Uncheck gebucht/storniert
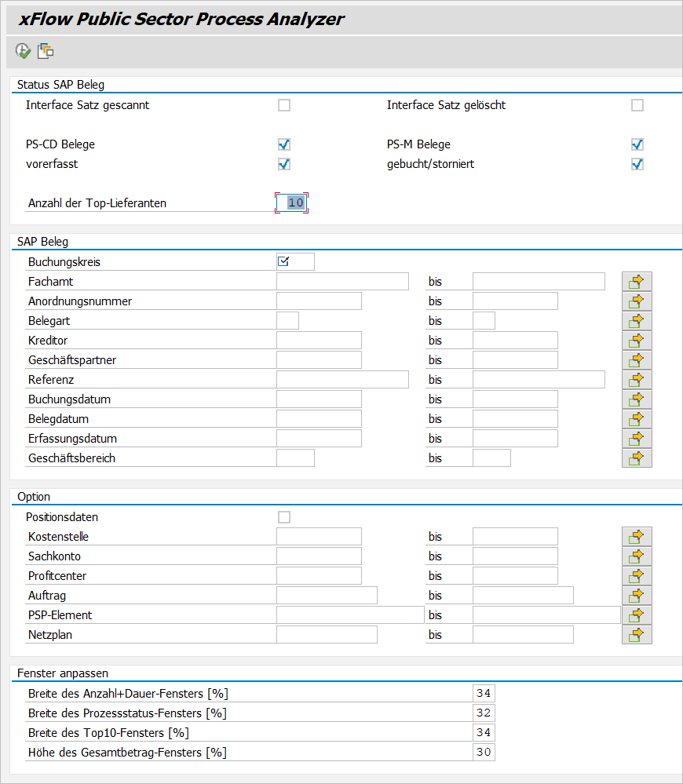683x784 pixels. tap(637, 164)
